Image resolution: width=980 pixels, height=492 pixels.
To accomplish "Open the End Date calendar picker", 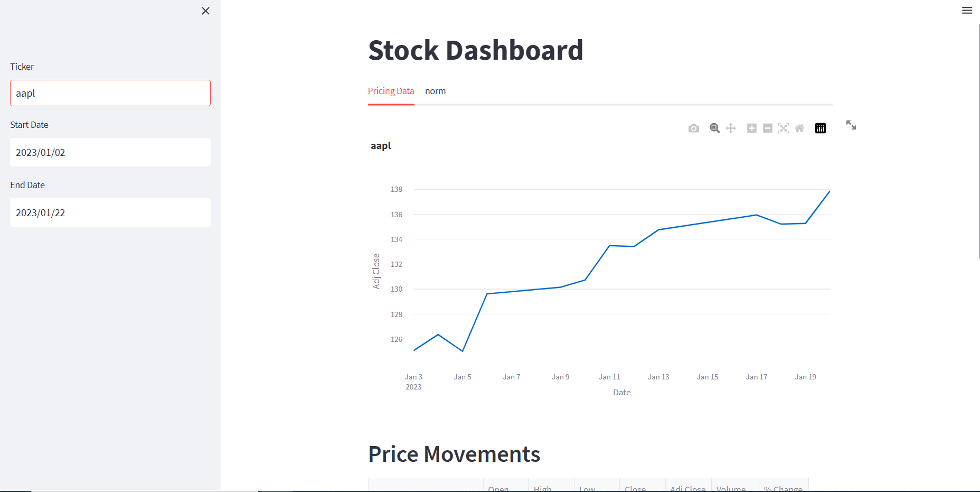I will click(x=110, y=212).
